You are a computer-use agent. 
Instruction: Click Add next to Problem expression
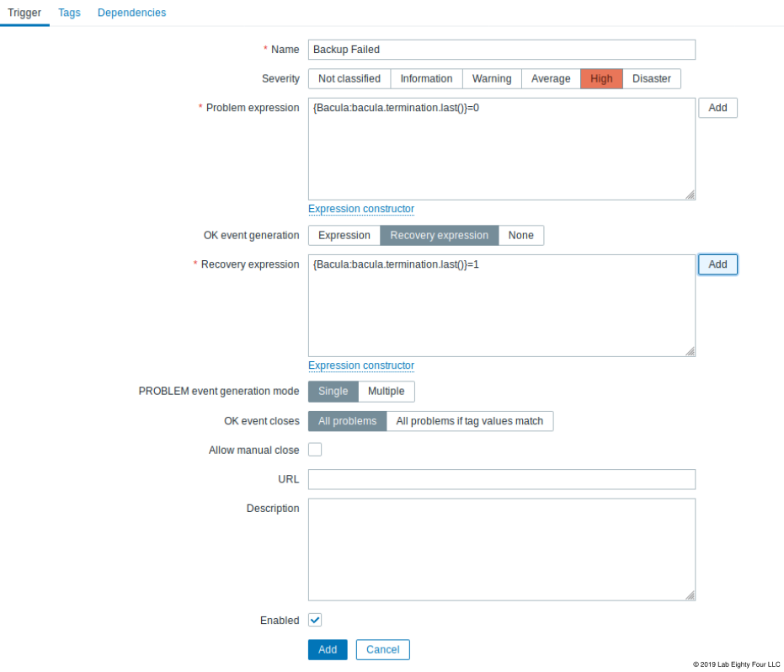[717, 108]
